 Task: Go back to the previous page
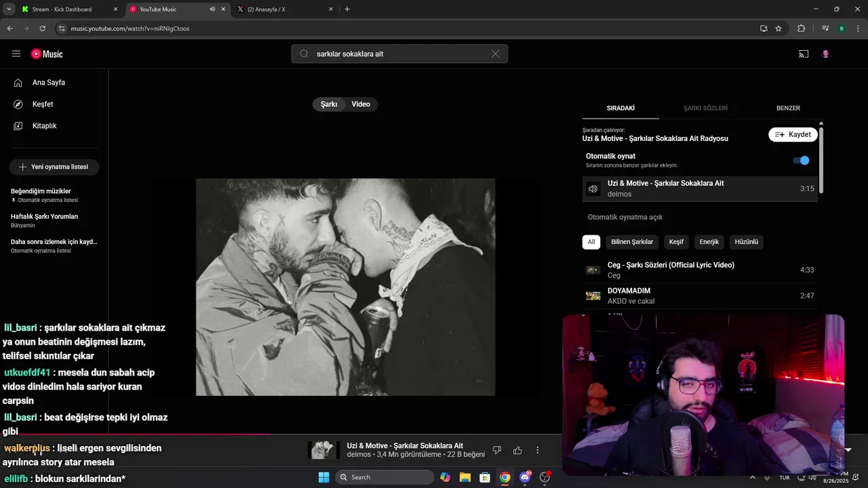[9, 28]
